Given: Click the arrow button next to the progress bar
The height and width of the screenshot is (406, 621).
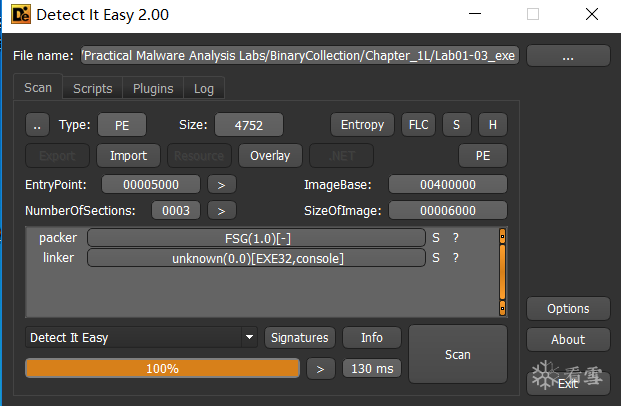Looking at the screenshot, I should pos(321,369).
